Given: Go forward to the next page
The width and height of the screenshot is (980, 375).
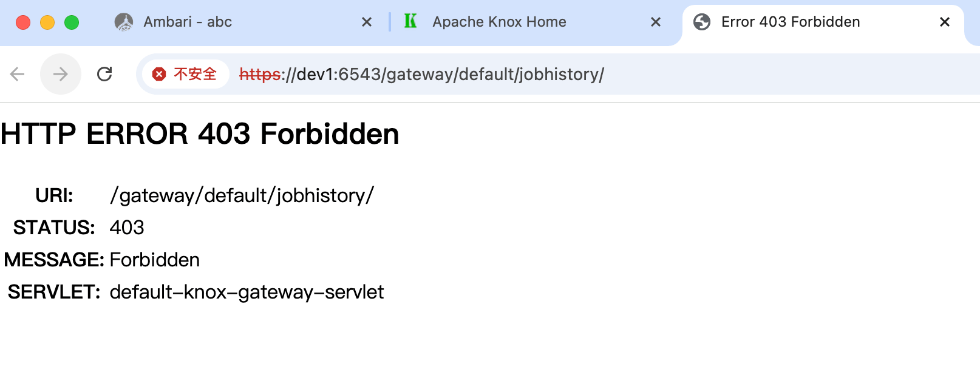Looking at the screenshot, I should tap(61, 74).
